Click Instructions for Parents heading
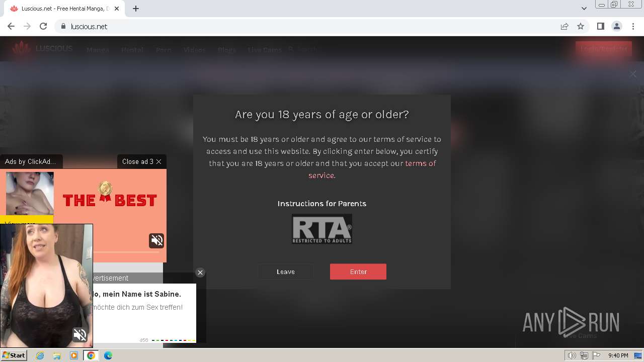The height and width of the screenshot is (362, 644). pyautogui.click(x=322, y=204)
